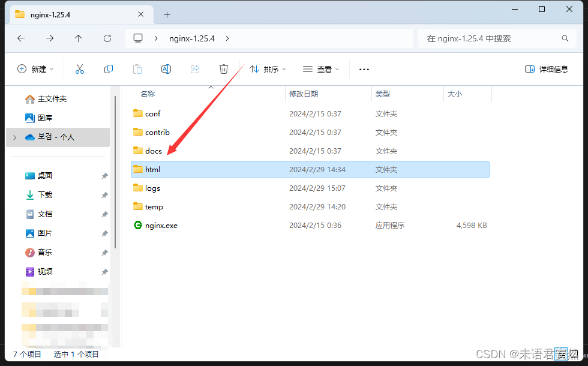The width and height of the screenshot is (588, 366).
Task: Select the Rename icon in the toolbar
Action: pyautogui.click(x=166, y=69)
